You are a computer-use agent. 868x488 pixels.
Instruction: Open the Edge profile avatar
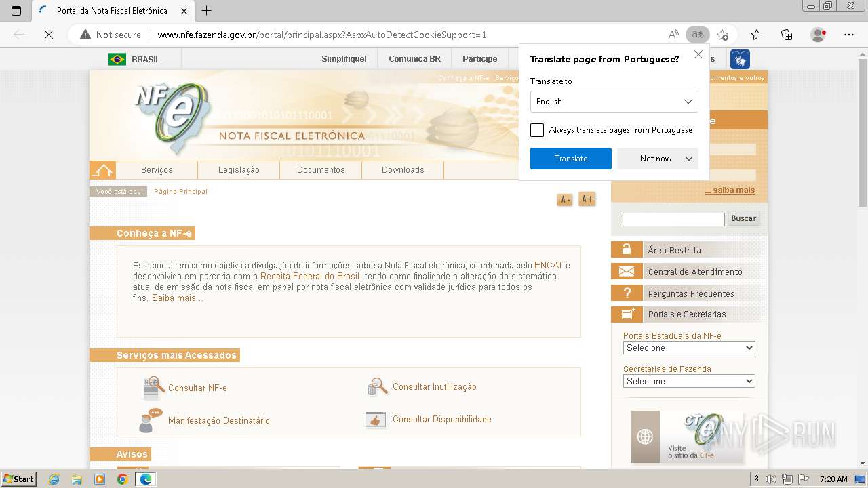pyautogui.click(x=818, y=35)
